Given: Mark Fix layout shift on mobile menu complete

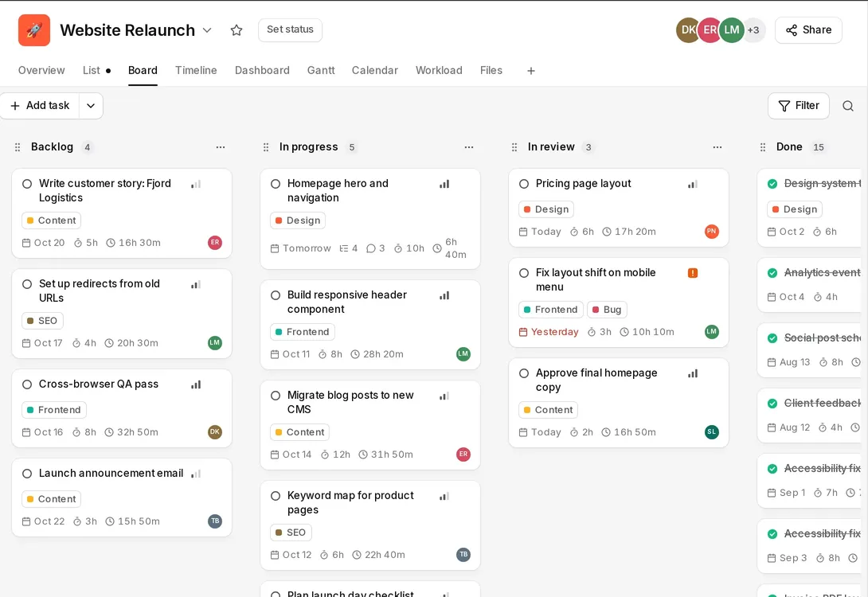Looking at the screenshot, I should point(524,273).
